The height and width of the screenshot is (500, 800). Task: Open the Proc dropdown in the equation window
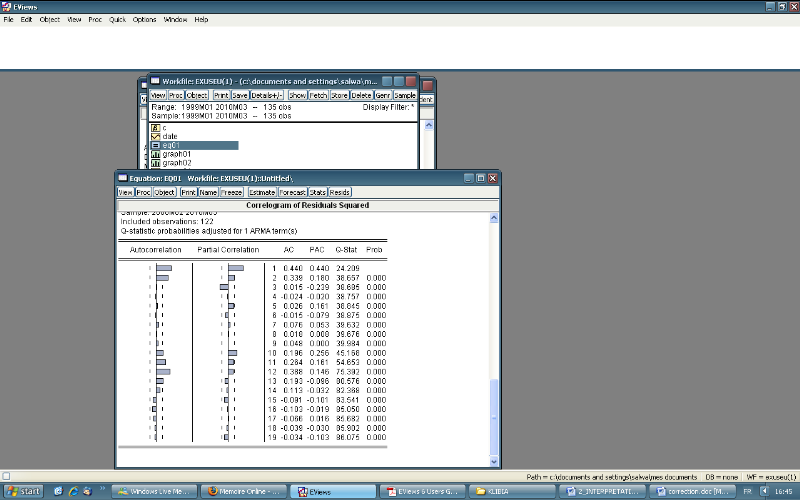(143, 191)
